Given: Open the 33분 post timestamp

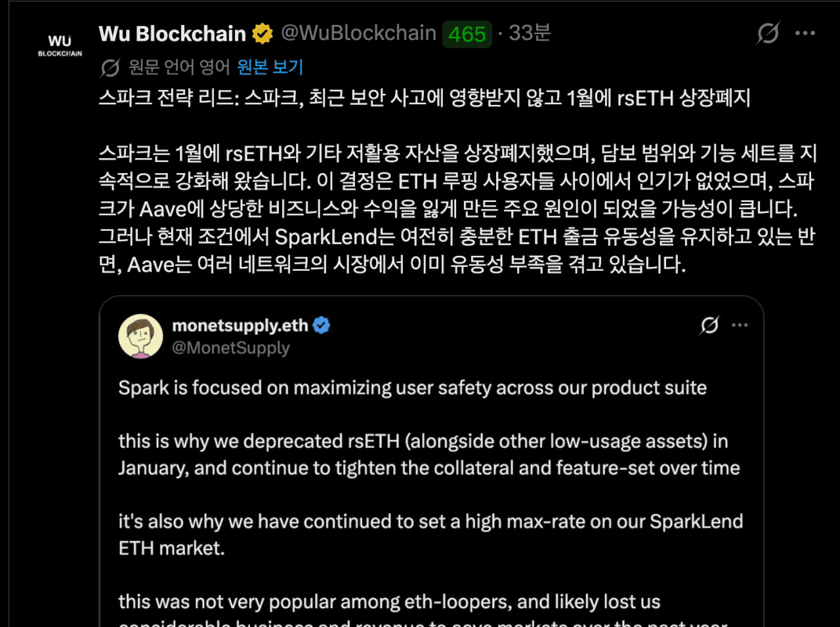Looking at the screenshot, I should [x=530, y=33].
